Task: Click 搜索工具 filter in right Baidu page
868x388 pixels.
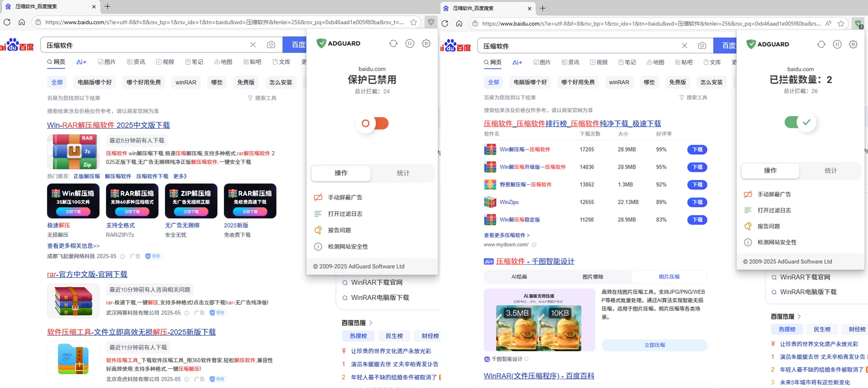Action: [x=693, y=98]
